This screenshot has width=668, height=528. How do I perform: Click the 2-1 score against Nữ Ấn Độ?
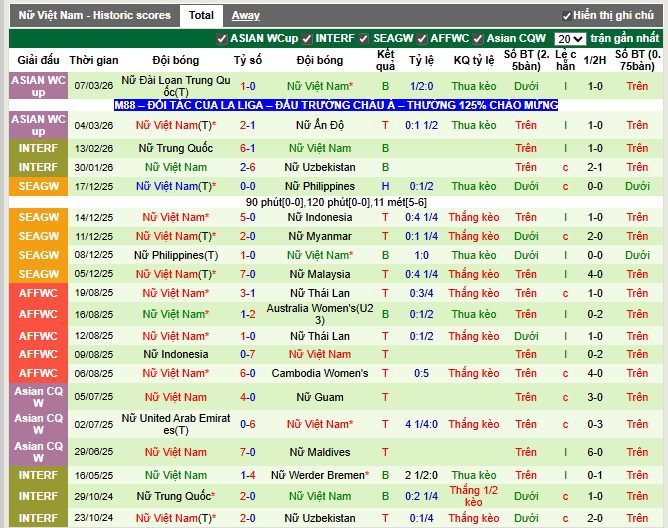(x=247, y=125)
